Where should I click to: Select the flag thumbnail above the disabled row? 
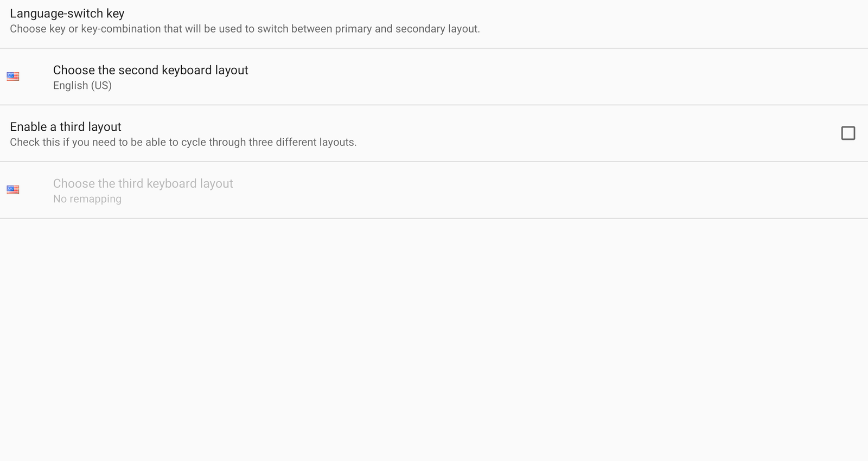[13, 76]
